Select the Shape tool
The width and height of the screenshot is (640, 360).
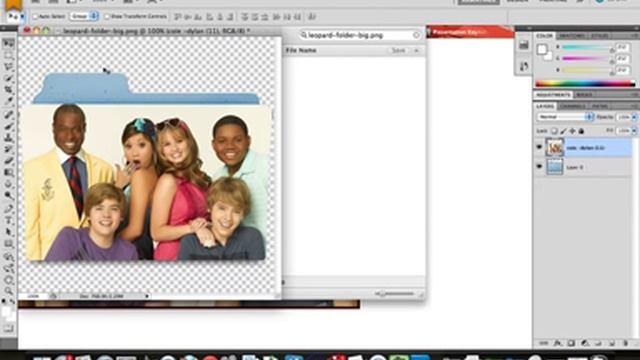coord(9,244)
